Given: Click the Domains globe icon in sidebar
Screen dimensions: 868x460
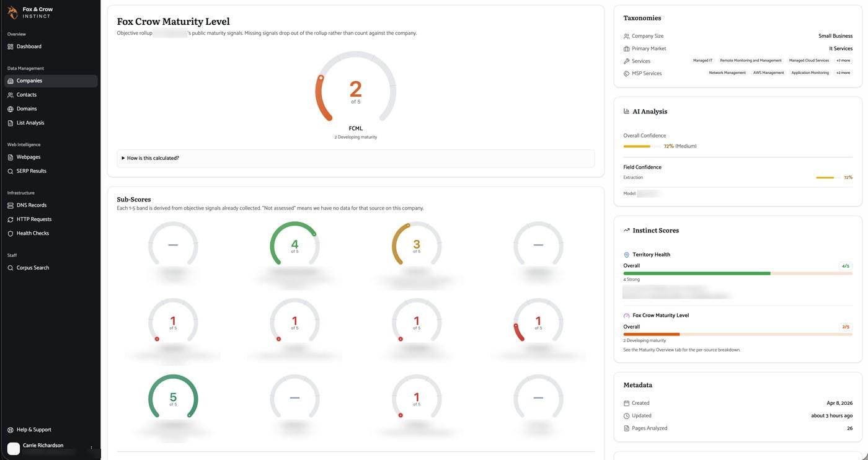Looking at the screenshot, I should [11, 109].
